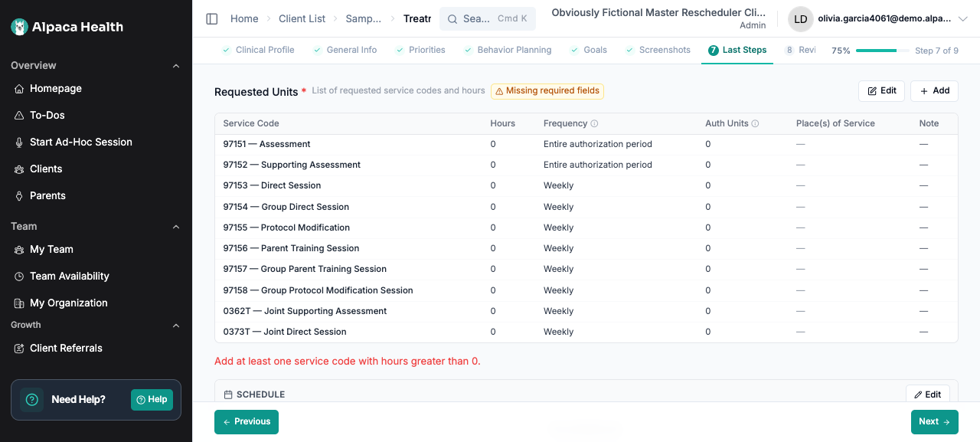
Task: Toggle the sidebar panel icon
Action: (x=212, y=19)
